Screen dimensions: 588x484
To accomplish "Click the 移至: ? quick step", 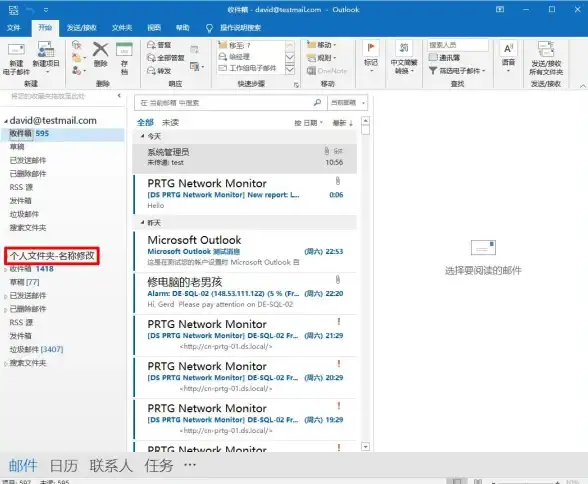I will click(234, 45).
